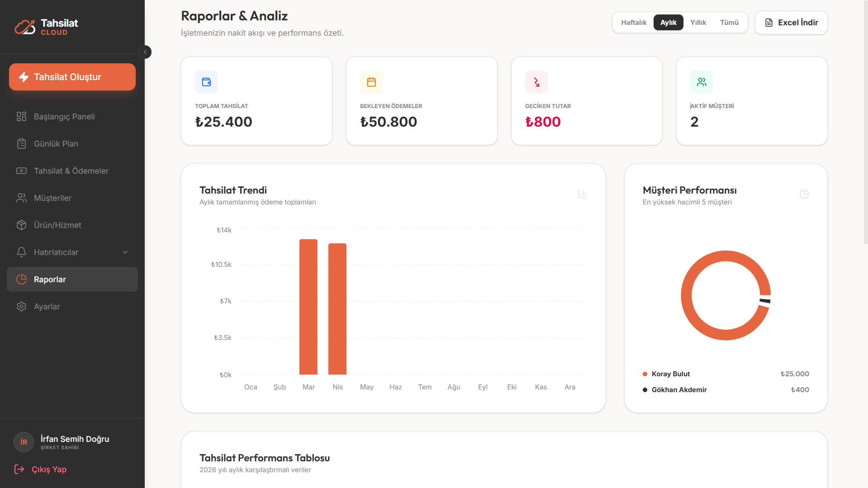Click the Ayarlar gear icon
The width and height of the screenshot is (868, 488).
[21, 307]
